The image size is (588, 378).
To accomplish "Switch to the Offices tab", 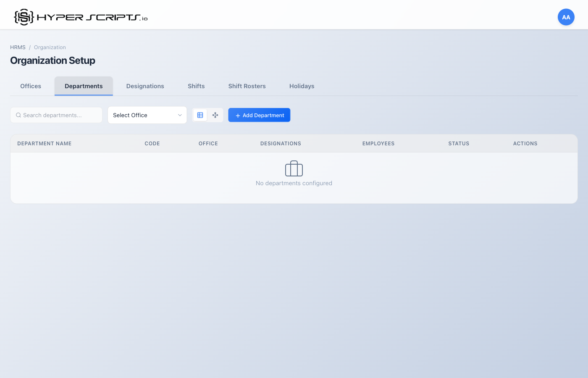I will tap(30, 86).
